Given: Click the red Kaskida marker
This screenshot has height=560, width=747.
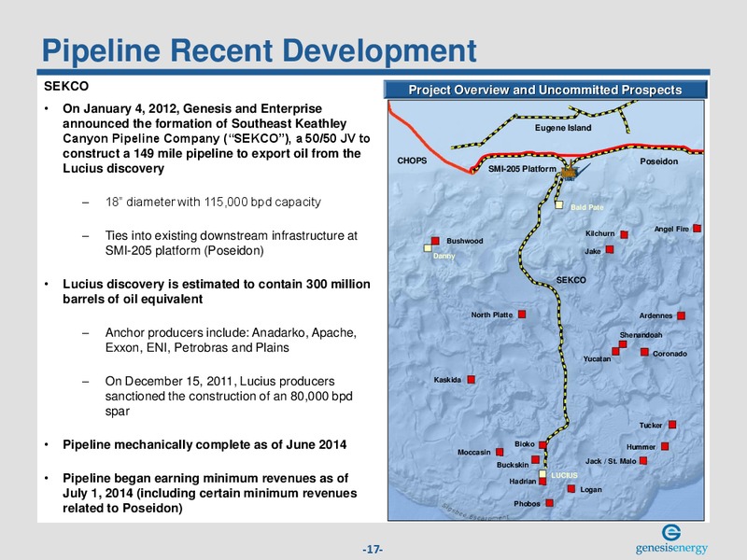Looking at the screenshot, I should click(472, 379).
